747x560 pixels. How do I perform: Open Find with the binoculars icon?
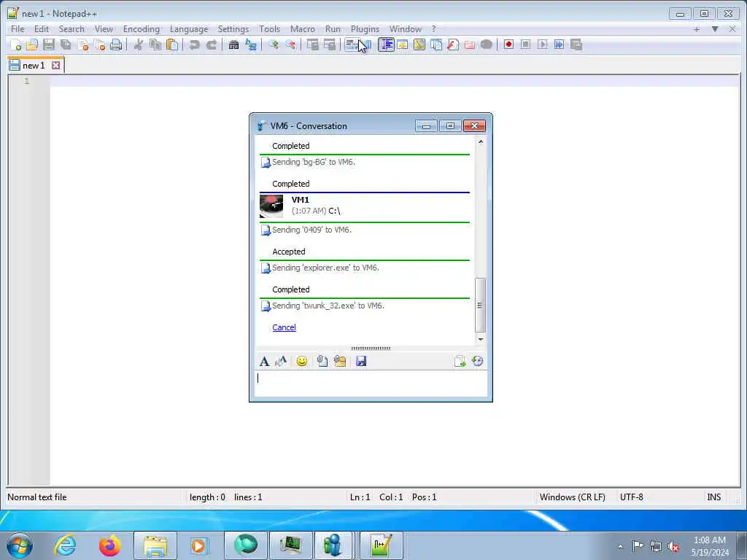point(233,44)
